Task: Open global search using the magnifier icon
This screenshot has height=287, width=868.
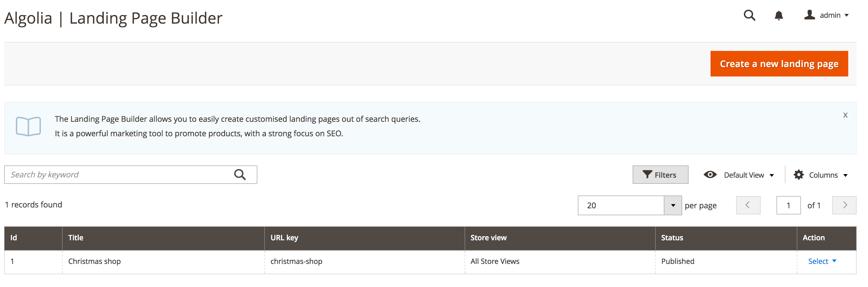Action: pos(749,16)
